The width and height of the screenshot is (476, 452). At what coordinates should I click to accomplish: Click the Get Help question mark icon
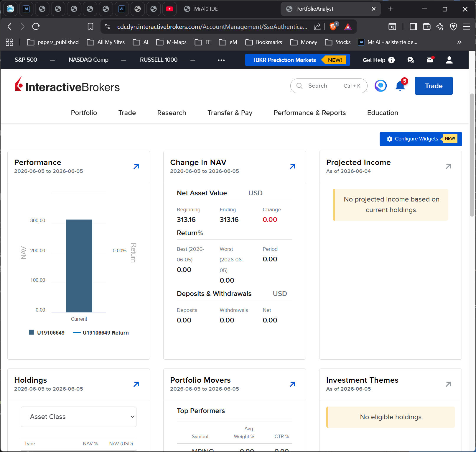pyautogui.click(x=391, y=60)
